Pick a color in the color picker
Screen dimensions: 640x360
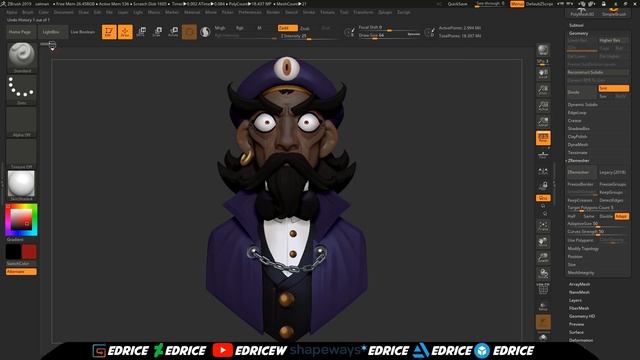(x=21, y=220)
